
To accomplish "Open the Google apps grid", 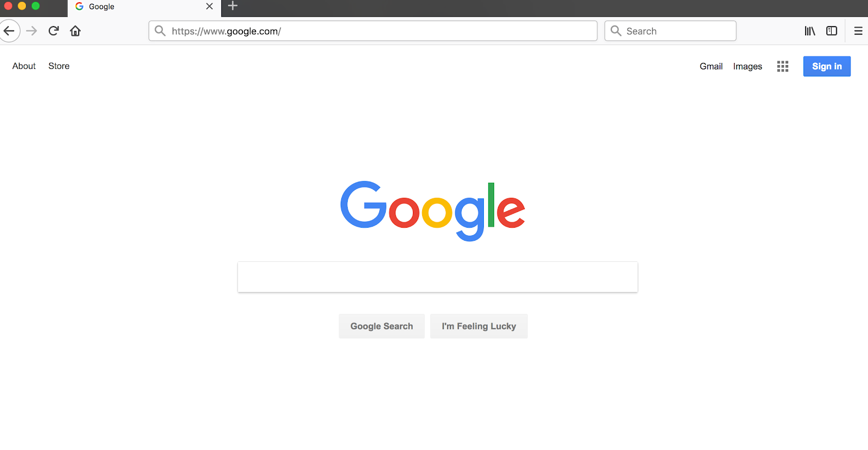I will (782, 66).
